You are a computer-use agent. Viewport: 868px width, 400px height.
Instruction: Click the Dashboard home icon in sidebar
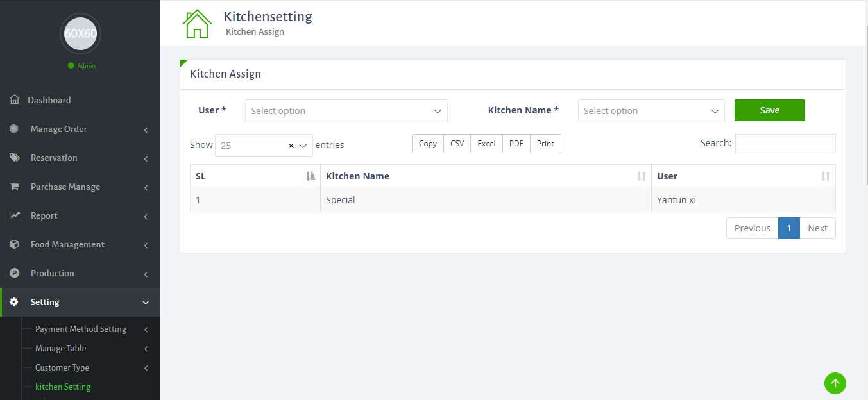[15, 100]
